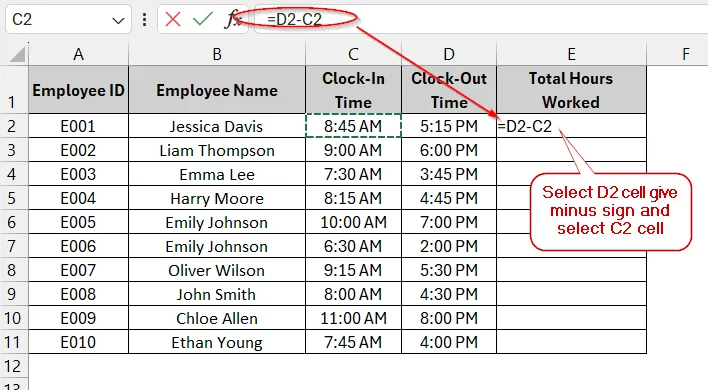Select the 8:00 PM clock-out cell
The height and width of the screenshot is (390, 708).
pyautogui.click(x=449, y=318)
